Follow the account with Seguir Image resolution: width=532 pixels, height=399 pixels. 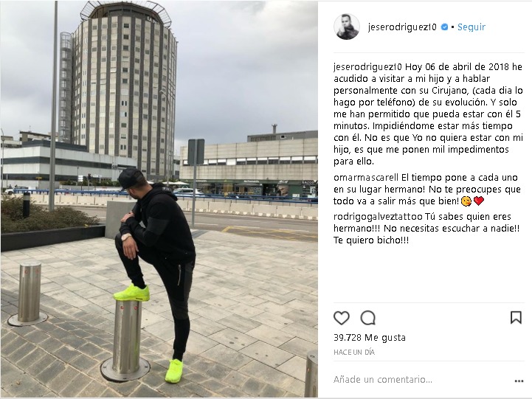[x=471, y=27]
